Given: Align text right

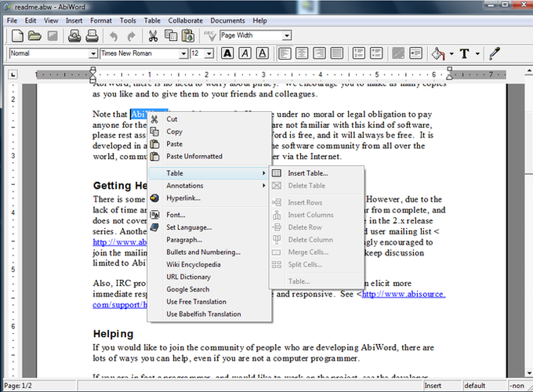Looking at the screenshot, I should point(319,53).
